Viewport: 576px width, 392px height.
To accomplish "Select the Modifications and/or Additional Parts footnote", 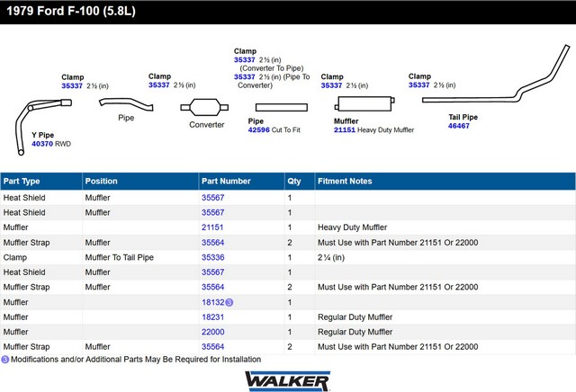I will 136,360.
